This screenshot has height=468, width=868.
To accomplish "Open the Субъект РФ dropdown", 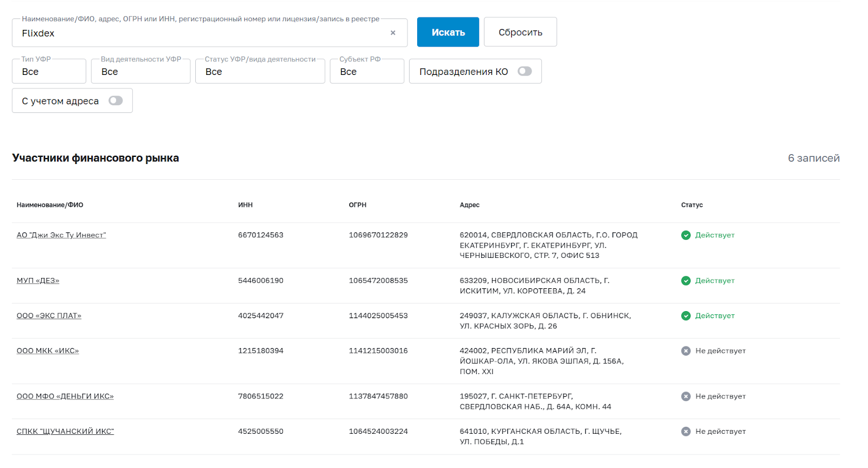I will click(x=367, y=71).
